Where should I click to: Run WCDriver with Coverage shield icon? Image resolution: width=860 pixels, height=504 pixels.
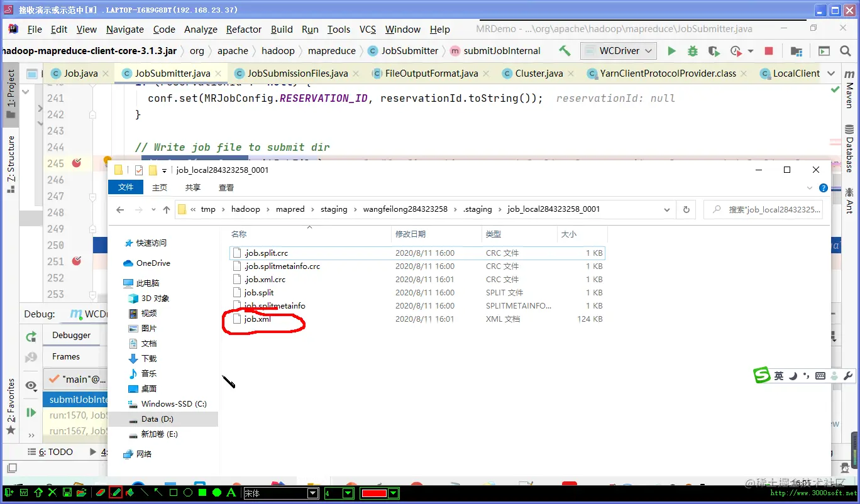coord(714,51)
